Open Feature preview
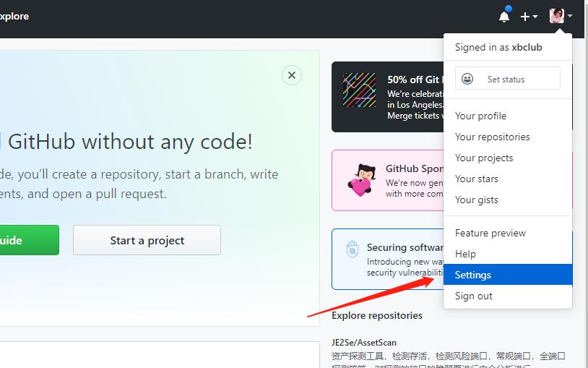The width and height of the screenshot is (588, 368). pos(508,234)
